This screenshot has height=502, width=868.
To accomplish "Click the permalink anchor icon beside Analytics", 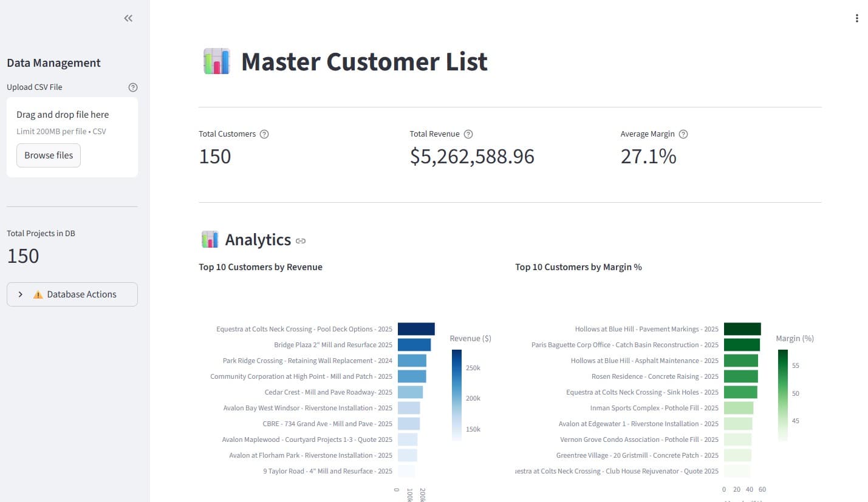I will point(301,241).
